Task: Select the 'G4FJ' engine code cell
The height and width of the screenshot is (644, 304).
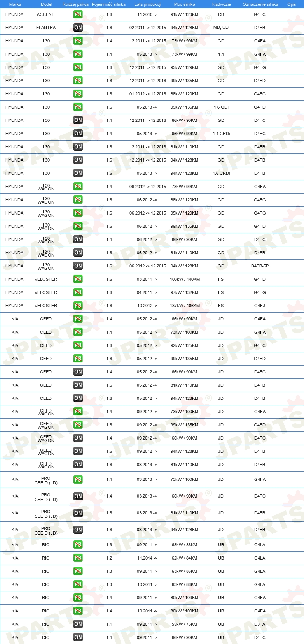Action: [260, 306]
